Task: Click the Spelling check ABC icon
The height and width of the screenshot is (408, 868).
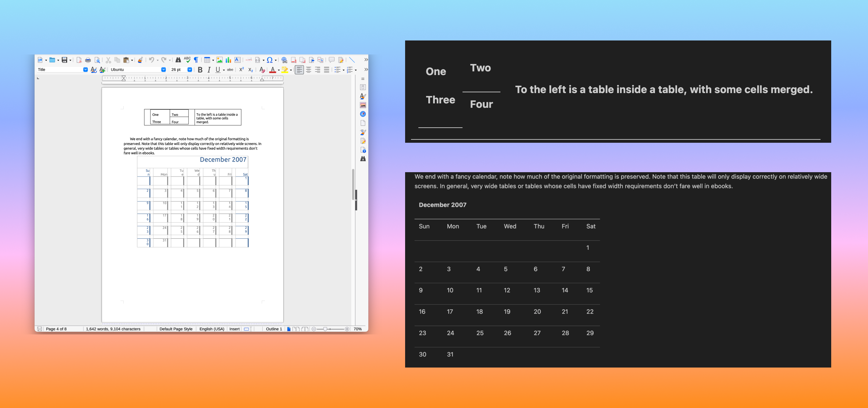Action: coord(187,60)
